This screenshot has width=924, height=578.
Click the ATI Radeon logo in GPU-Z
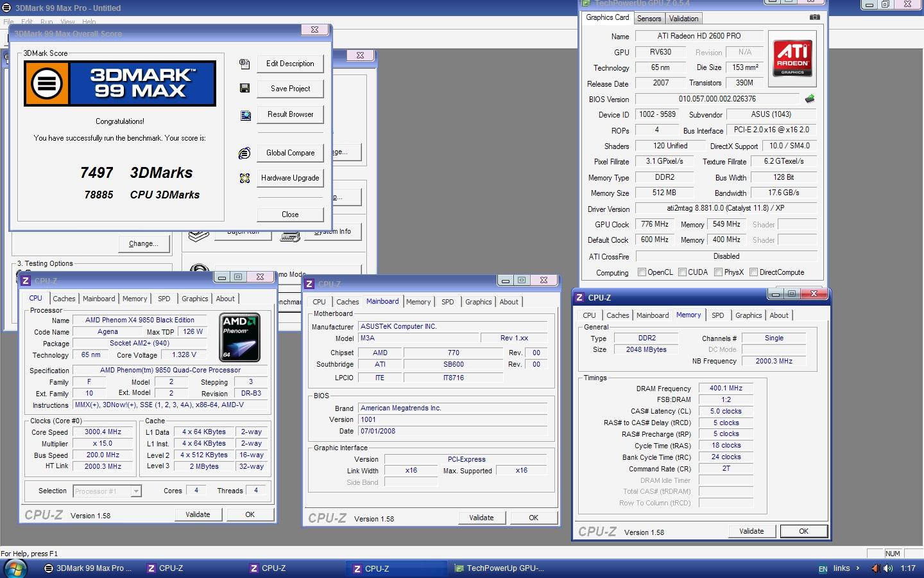pyautogui.click(x=792, y=58)
